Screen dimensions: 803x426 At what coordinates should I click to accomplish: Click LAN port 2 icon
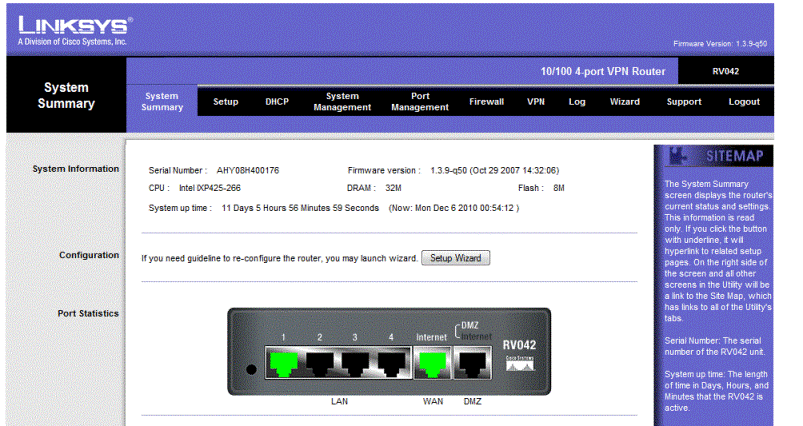[320, 363]
